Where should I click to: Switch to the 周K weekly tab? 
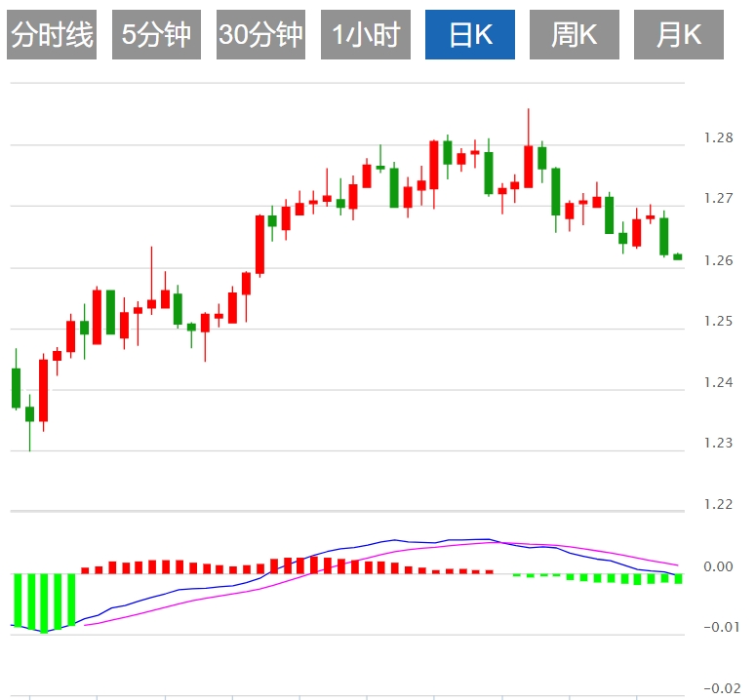pyautogui.click(x=575, y=35)
